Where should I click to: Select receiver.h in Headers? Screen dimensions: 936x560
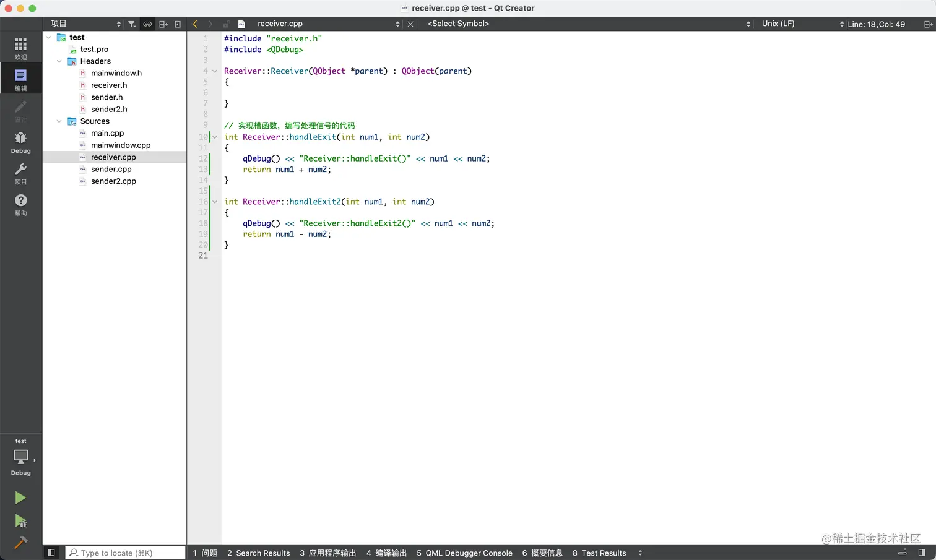pos(109,85)
